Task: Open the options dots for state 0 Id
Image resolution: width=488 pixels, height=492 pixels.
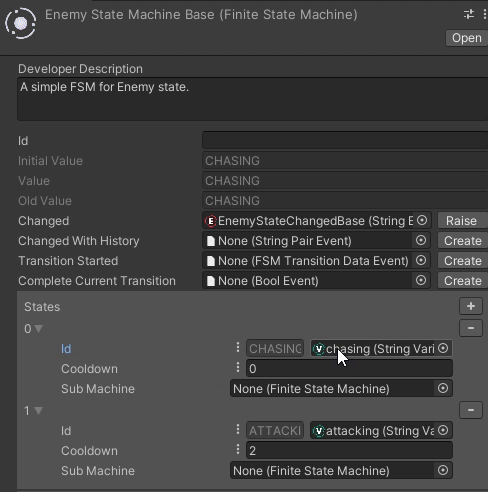Action: [x=238, y=347]
